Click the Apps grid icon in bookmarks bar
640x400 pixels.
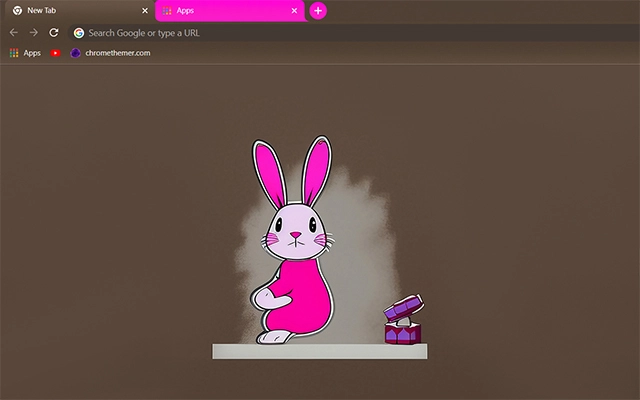(14, 53)
